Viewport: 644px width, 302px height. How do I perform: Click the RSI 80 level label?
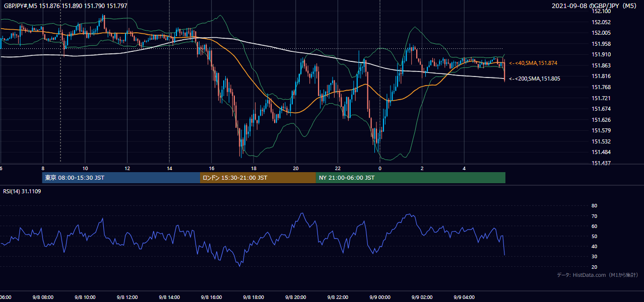(594, 206)
